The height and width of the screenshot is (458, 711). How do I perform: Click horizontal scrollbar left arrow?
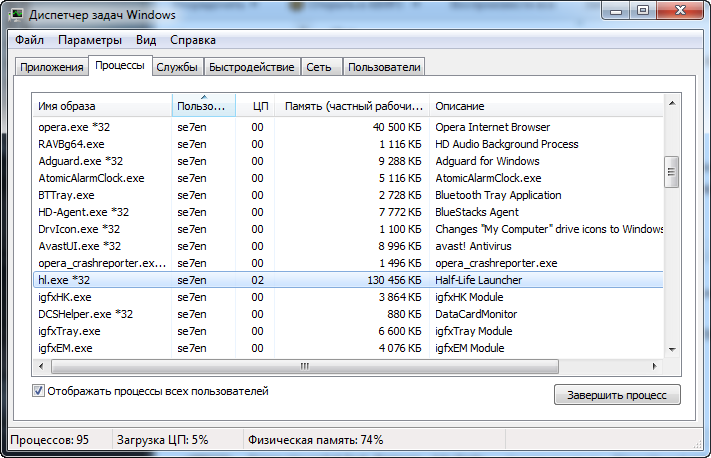[x=41, y=366]
